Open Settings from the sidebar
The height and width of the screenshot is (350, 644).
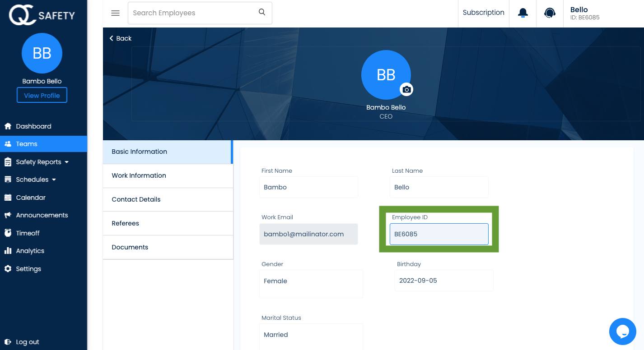(x=29, y=268)
